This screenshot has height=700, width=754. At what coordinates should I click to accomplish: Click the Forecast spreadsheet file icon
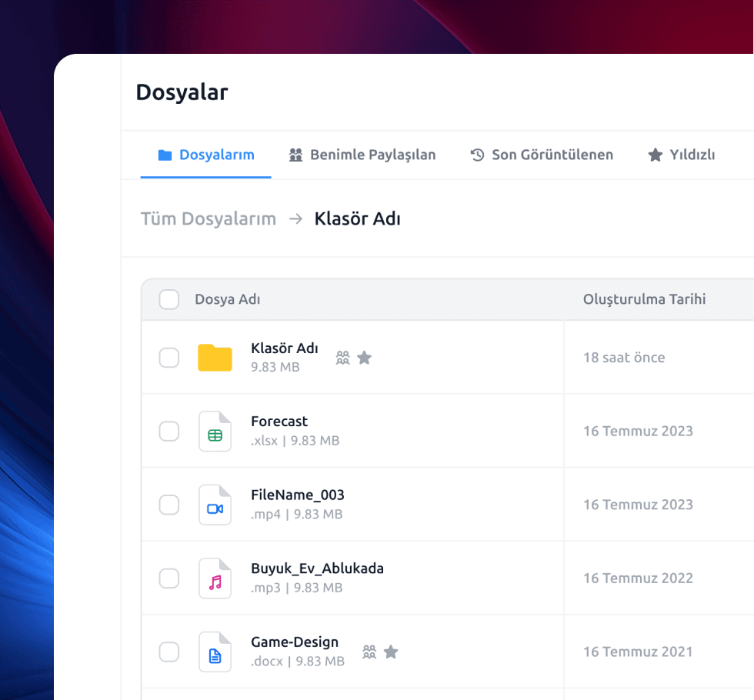click(x=215, y=432)
